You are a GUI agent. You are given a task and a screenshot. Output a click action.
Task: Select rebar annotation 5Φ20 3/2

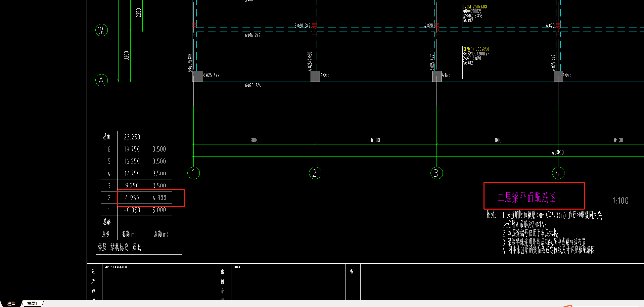[x=303, y=26]
